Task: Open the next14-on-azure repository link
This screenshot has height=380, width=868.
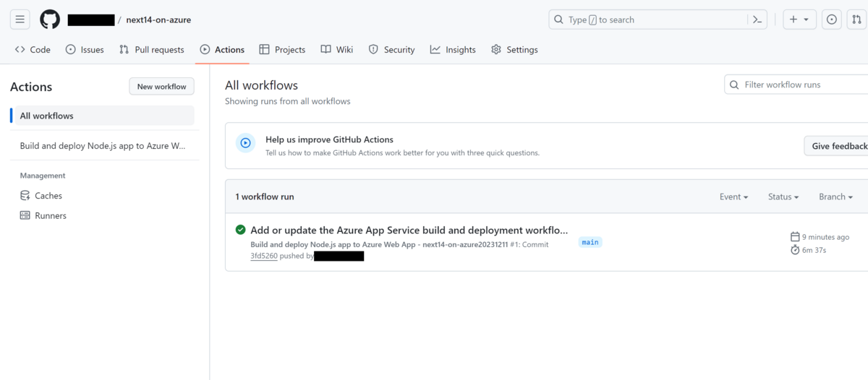Action: [x=158, y=20]
